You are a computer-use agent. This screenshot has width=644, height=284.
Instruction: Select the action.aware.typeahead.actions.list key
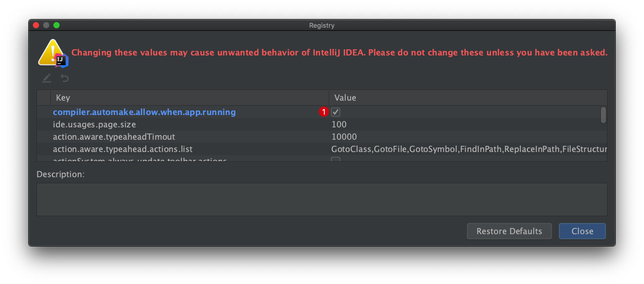(x=123, y=149)
